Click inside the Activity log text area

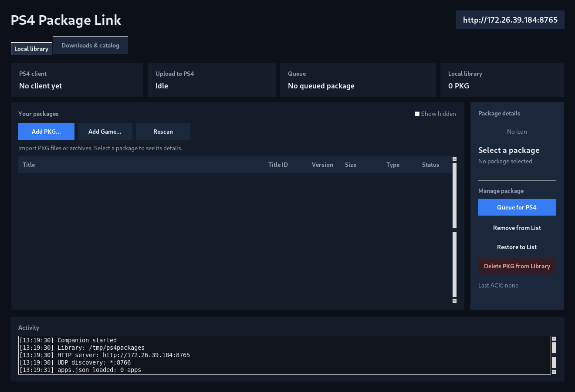[284, 355]
